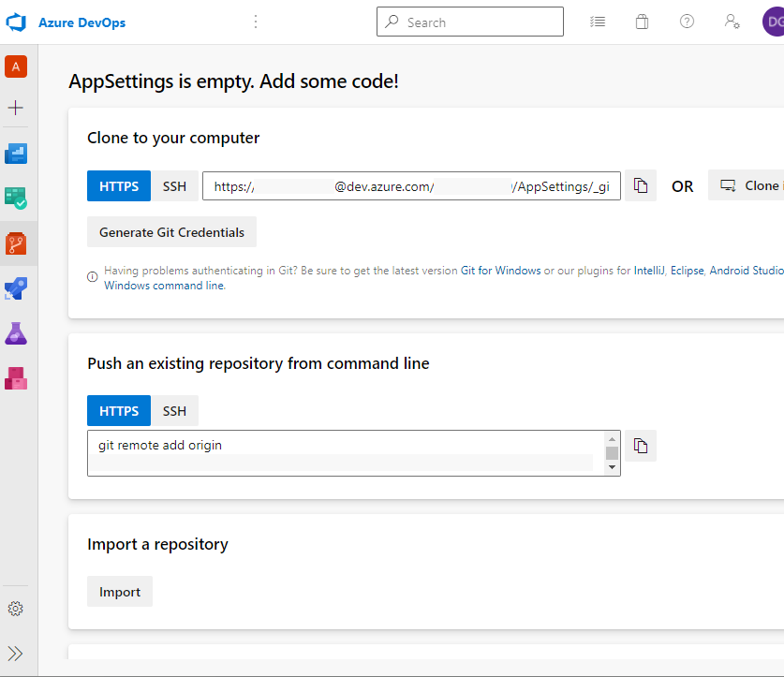The image size is (784, 677).
Task: Focus the Search input box
Action: 470,22
